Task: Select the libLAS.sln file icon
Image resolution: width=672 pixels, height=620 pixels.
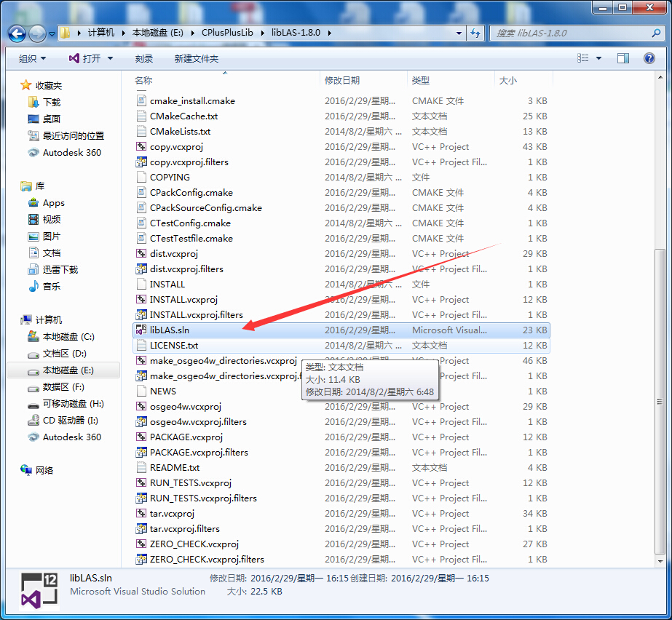Action: click(141, 330)
